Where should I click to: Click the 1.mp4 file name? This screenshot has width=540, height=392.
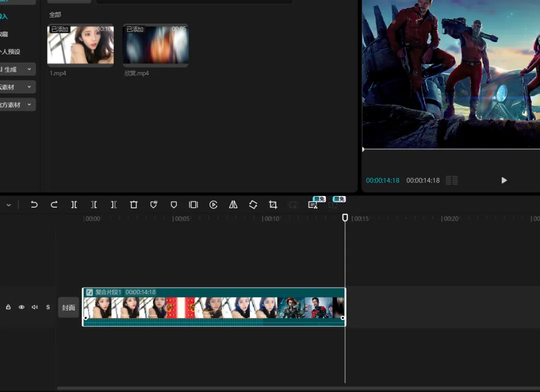click(x=58, y=73)
